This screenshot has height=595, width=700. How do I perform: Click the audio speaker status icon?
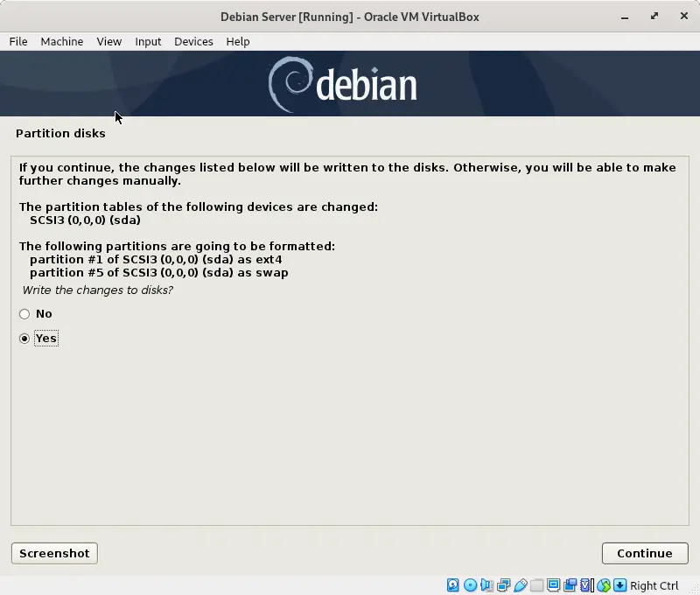pyautogui.click(x=486, y=584)
